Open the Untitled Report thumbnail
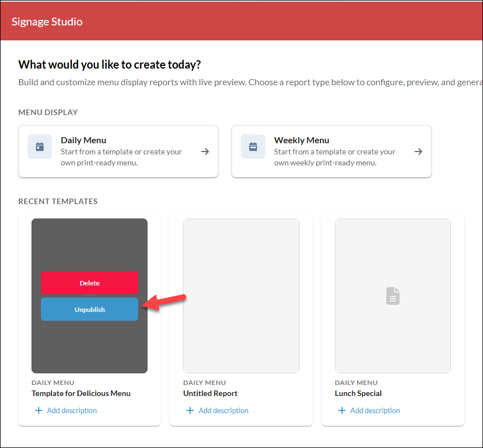483x448 pixels. pos(241,296)
